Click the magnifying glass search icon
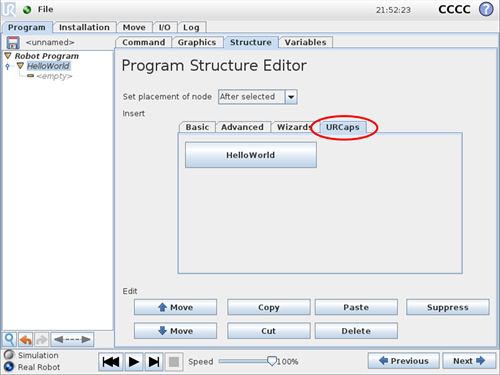 click(10, 340)
